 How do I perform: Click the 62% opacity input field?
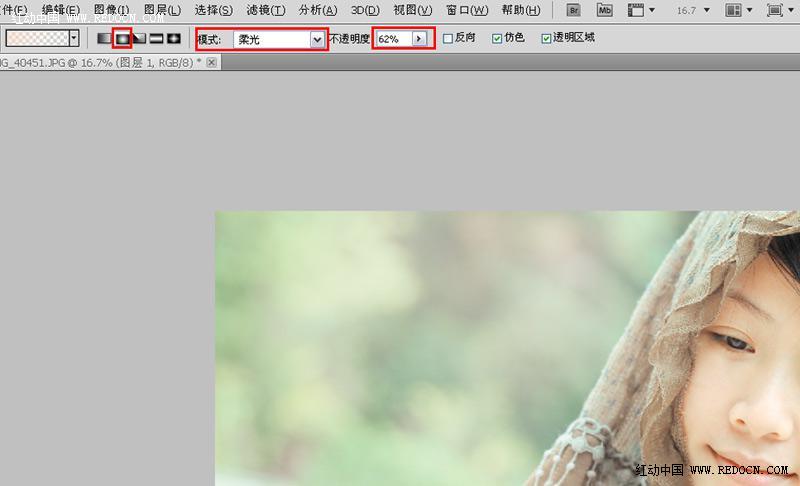[393, 39]
